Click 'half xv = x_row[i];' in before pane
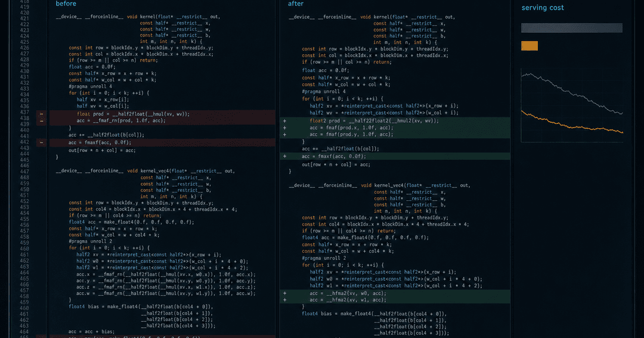 (103, 100)
